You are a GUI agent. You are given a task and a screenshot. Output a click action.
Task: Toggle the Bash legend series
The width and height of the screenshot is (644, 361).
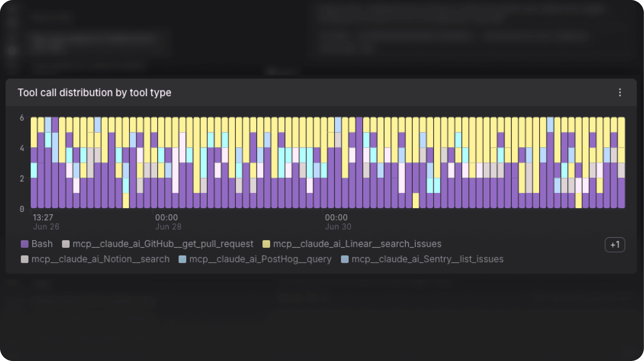[37, 244]
